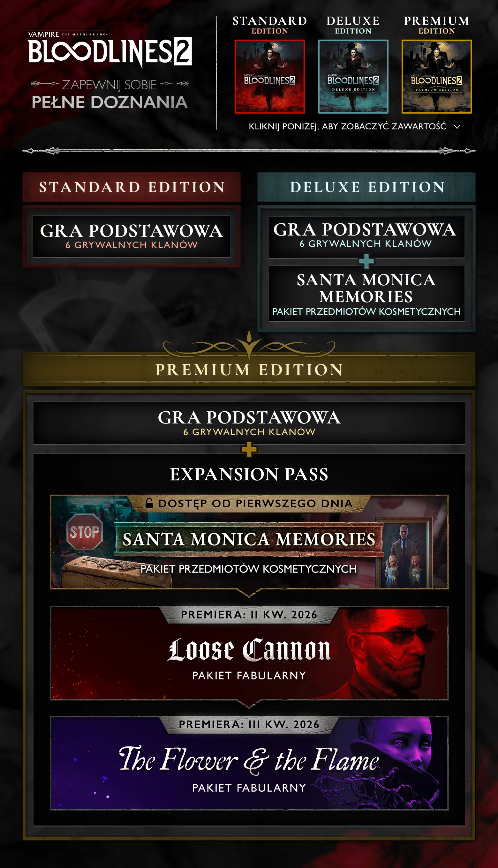Image resolution: width=498 pixels, height=868 pixels.
Task: Click the padlock icon beside 'Dostęp od pierwszego dnia'
Action: [149, 503]
